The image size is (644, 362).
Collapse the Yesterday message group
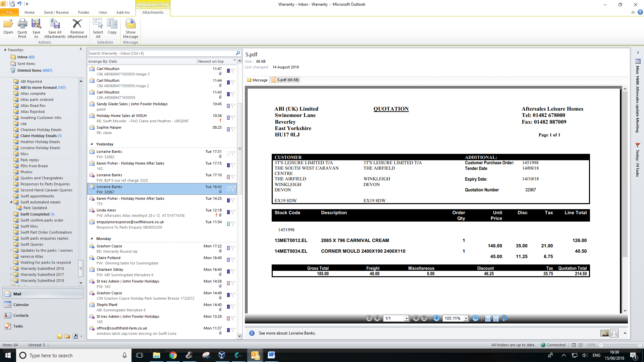tap(92, 144)
